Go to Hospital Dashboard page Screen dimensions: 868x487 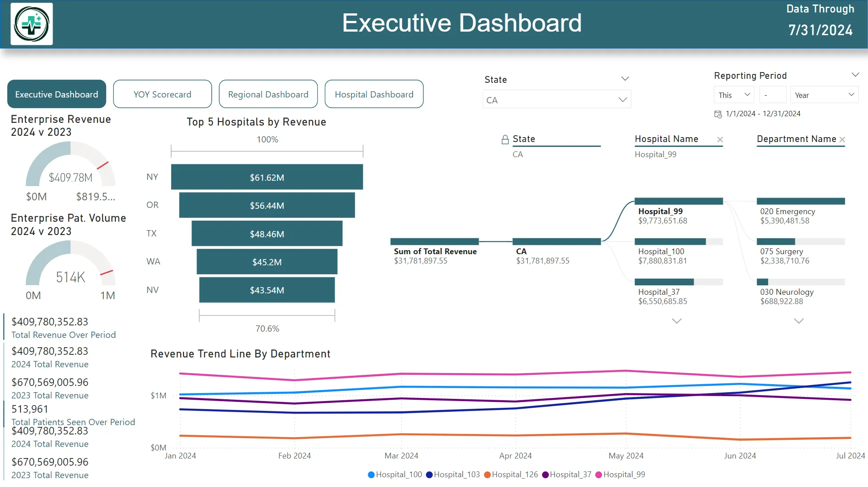point(374,94)
